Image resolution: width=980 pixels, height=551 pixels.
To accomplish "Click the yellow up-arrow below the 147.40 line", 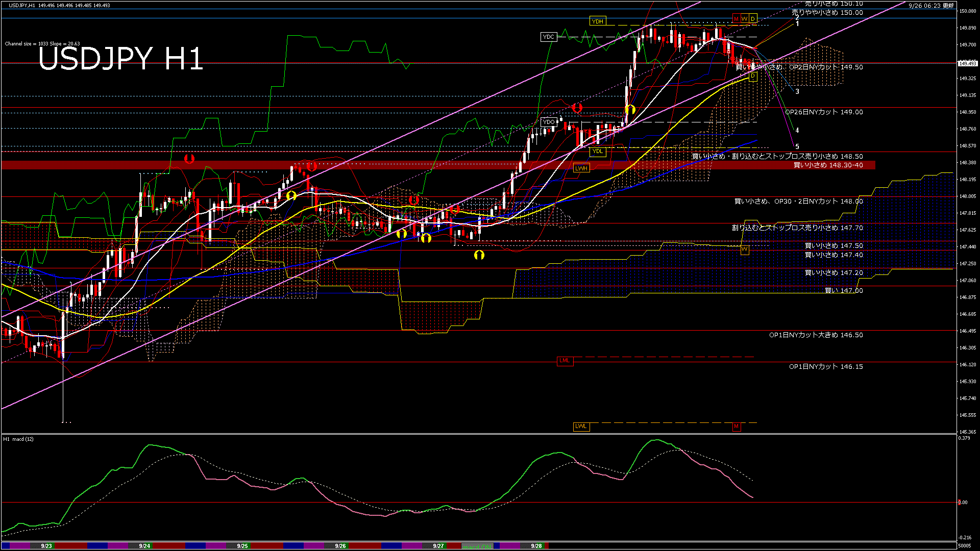I will click(x=479, y=255).
